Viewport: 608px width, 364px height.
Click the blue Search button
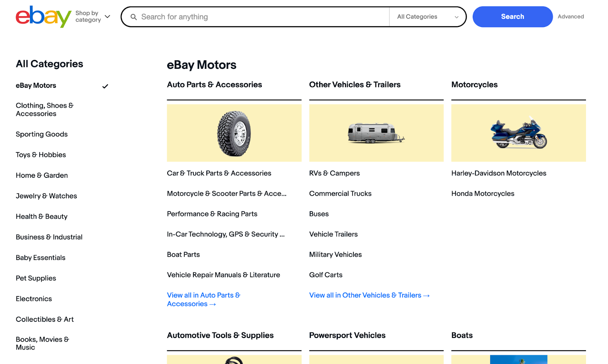coord(512,17)
